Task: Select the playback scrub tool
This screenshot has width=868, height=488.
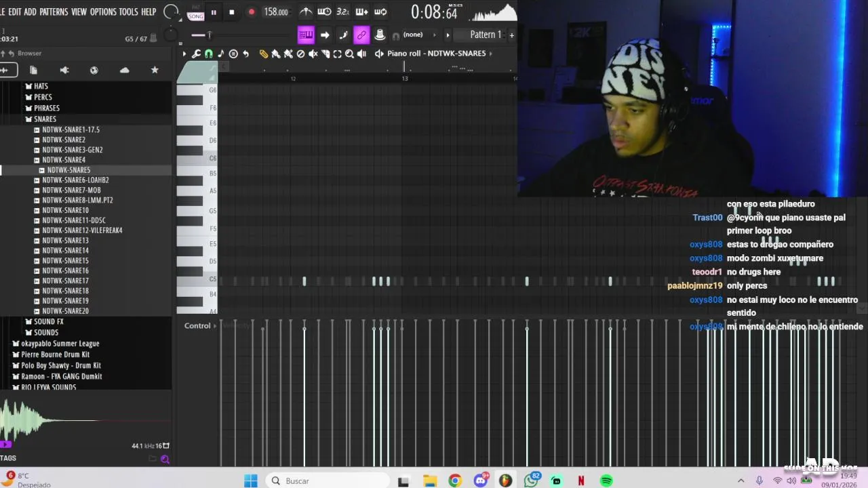Action: (x=361, y=54)
